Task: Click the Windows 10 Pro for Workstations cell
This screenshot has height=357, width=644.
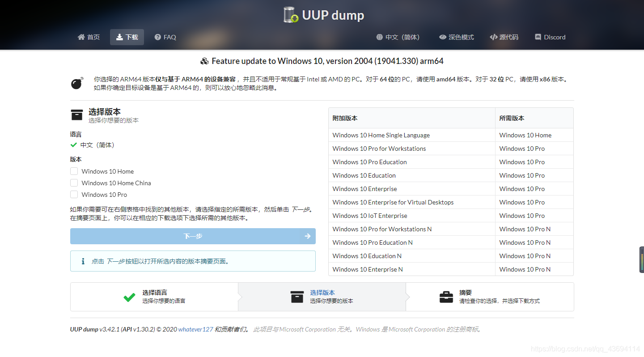Action: tap(412, 149)
